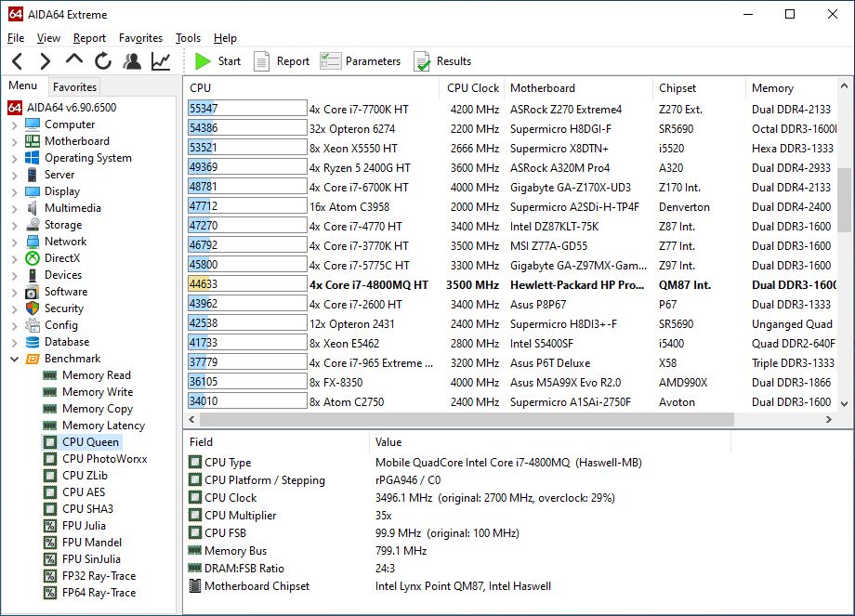Click the Forward navigation arrow
The height and width of the screenshot is (616, 855).
pyautogui.click(x=46, y=61)
